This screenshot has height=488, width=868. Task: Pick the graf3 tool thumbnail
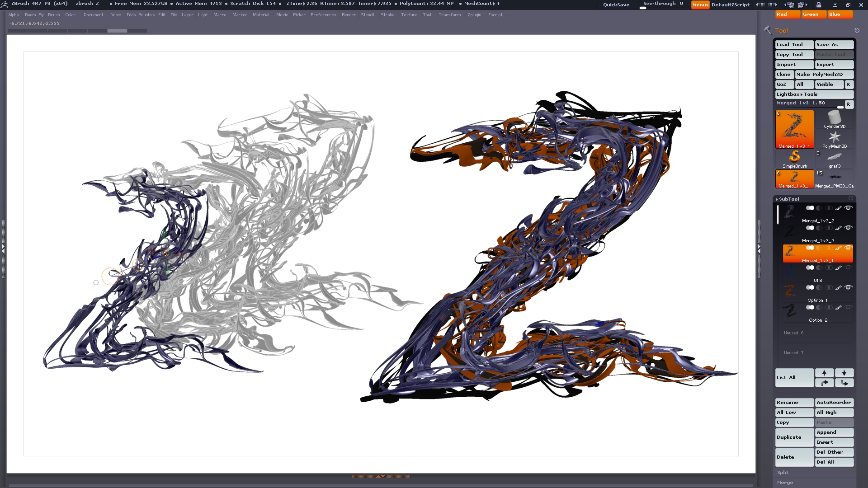pyautogui.click(x=834, y=158)
